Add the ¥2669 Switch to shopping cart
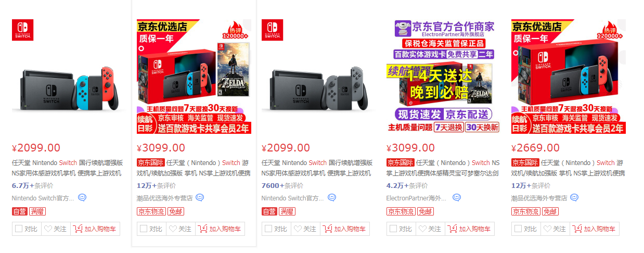 [595, 229]
